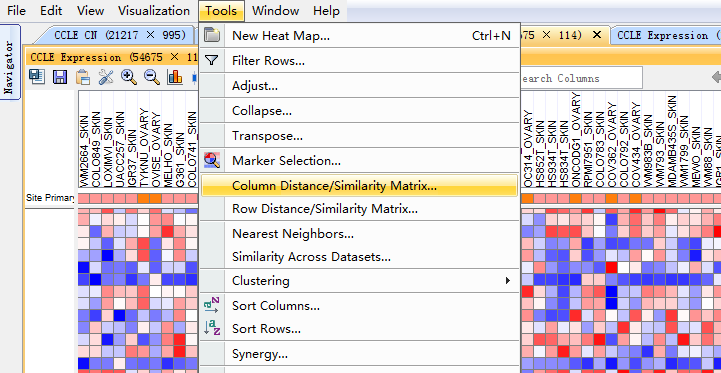Choose Collapse... menu entry

360,110
